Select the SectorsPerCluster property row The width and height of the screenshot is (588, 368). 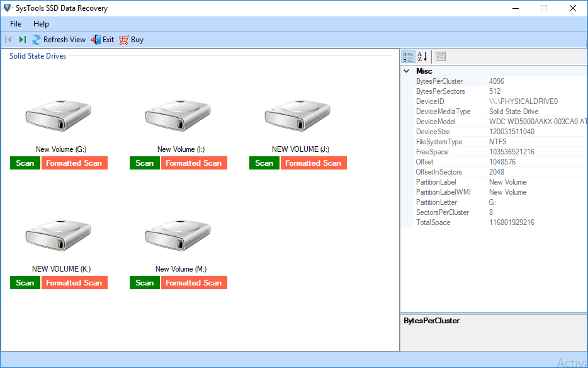point(500,212)
